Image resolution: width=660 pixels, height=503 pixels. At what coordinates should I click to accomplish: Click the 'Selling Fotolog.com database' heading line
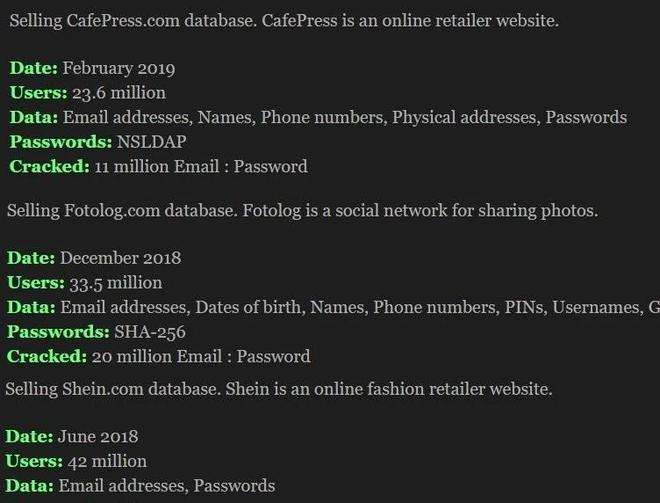302,210
